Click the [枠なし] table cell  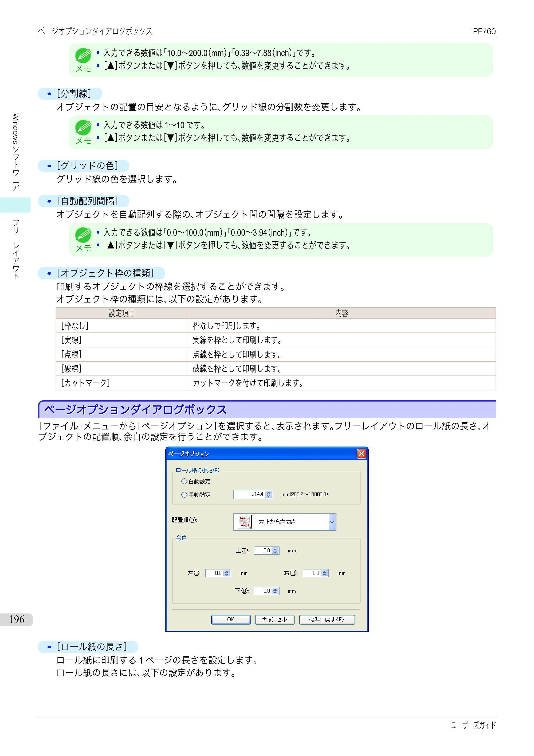pos(122,326)
